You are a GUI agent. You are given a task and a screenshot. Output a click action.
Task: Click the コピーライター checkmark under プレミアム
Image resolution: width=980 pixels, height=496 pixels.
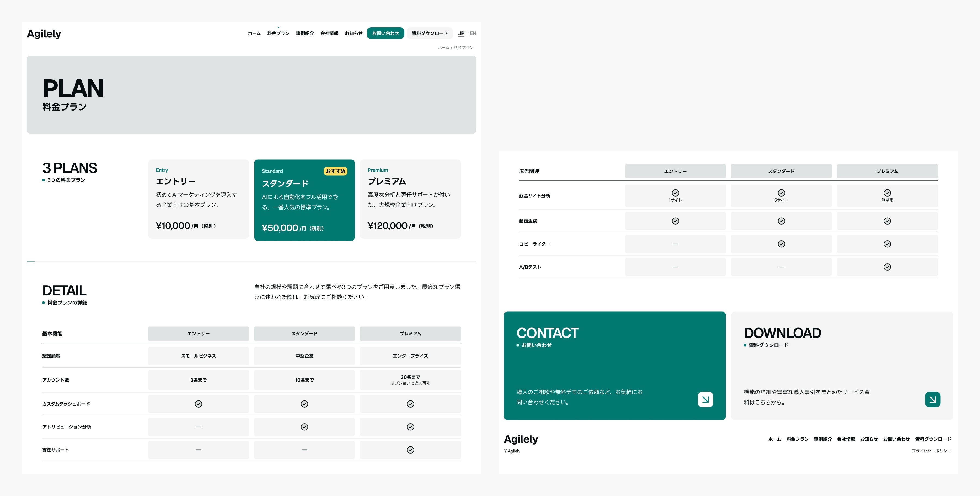tap(887, 244)
